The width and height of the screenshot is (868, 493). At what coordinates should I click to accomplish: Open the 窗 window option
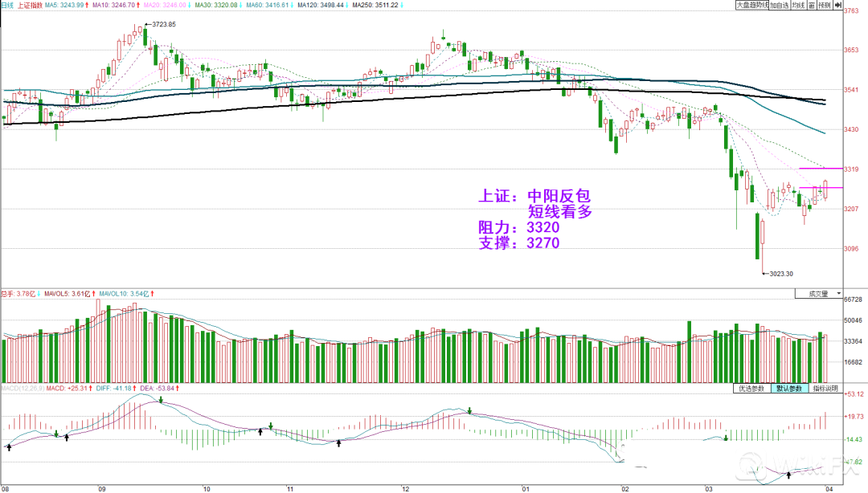point(812,6)
